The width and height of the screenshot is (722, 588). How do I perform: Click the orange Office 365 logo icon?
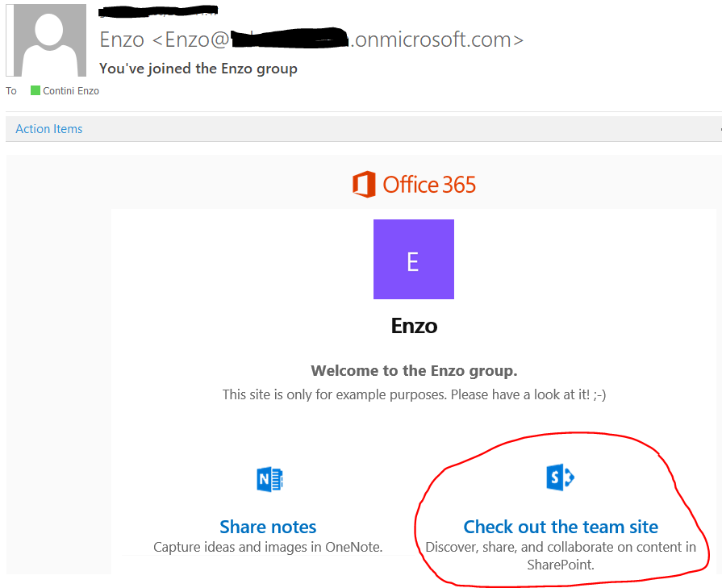pos(364,184)
